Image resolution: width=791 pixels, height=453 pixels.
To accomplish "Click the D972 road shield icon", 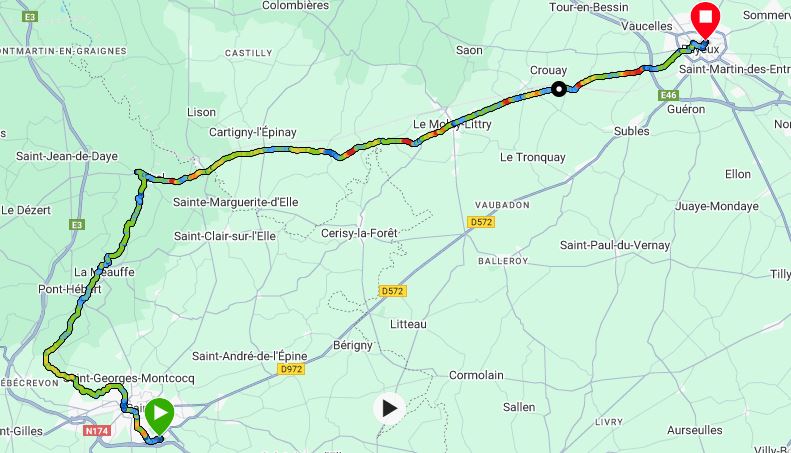I will point(291,369).
